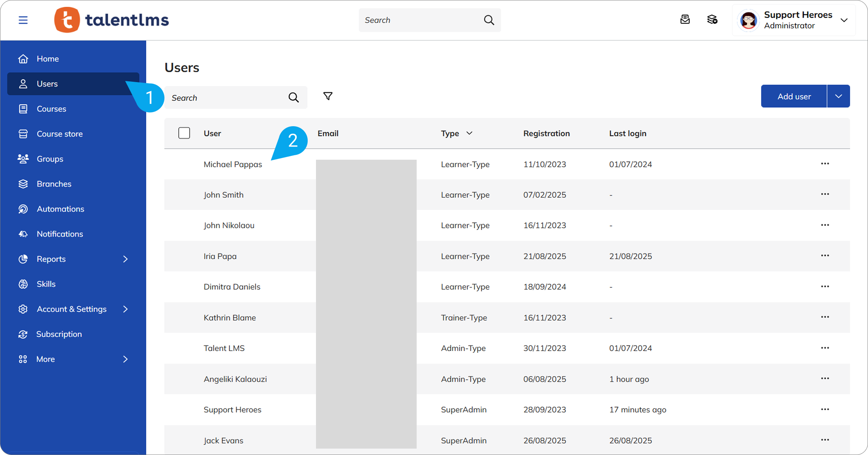Open three-dot menu for Talent LMS row
This screenshot has width=868, height=455.
point(825,348)
